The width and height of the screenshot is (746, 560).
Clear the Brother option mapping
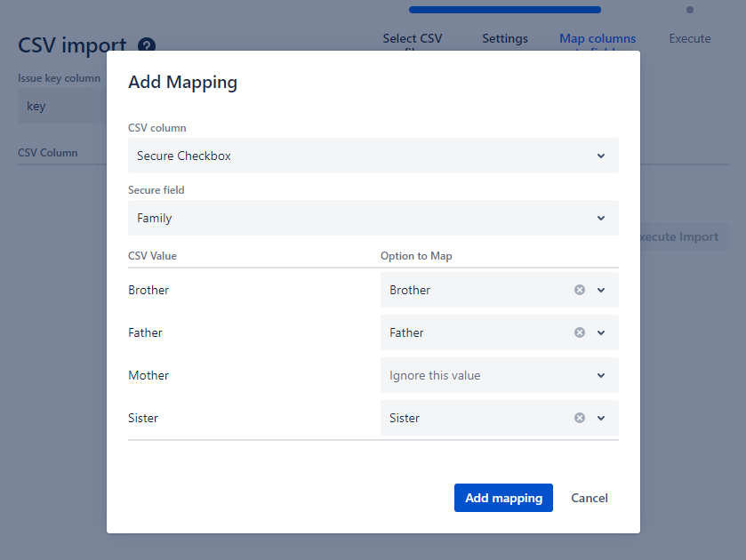[x=580, y=290]
